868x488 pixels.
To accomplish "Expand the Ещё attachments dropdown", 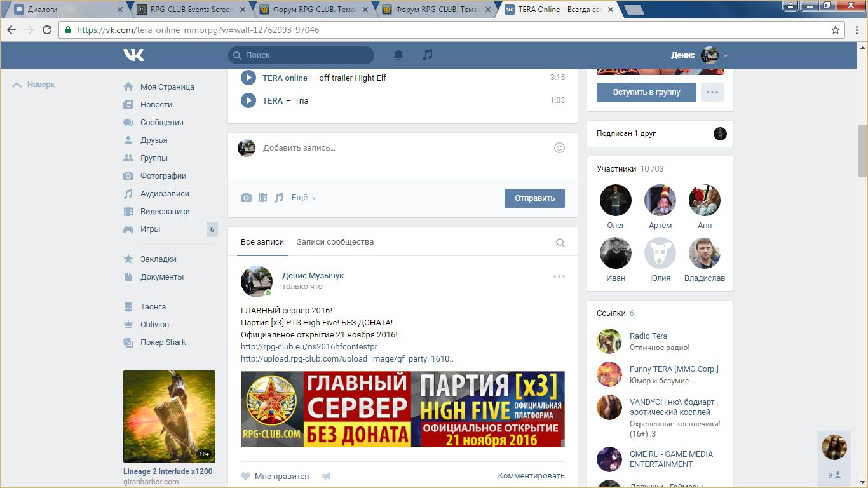I will click(304, 198).
